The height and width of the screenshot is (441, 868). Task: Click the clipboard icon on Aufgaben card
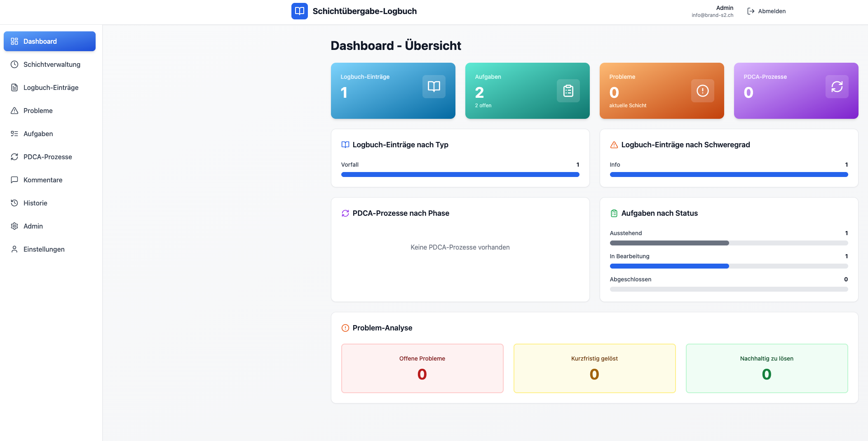[568, 91]
